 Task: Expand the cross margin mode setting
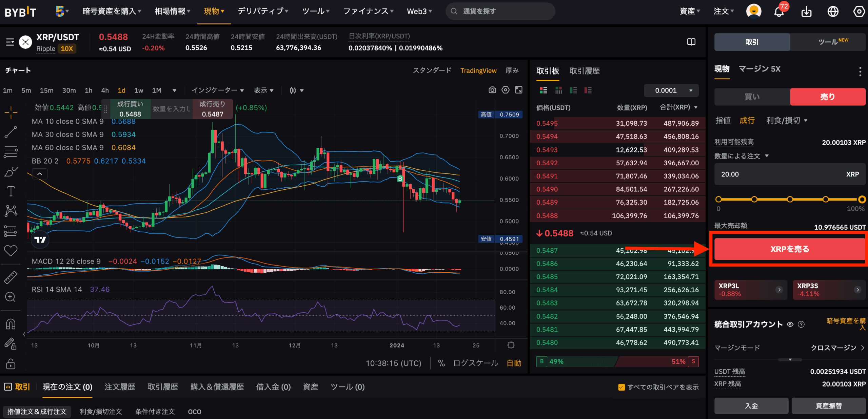tap(837, 348)
